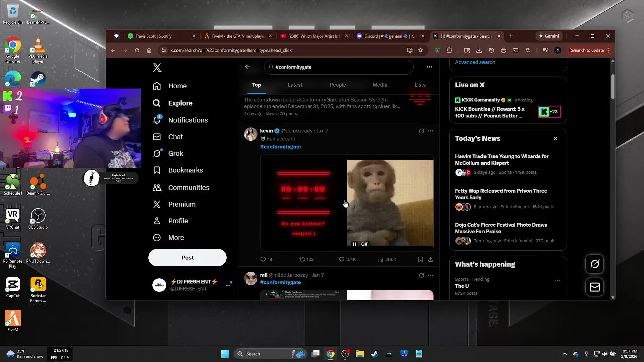Switch to the People tab
The height and width of the screenshot is (362, 644).
tap(338, 85)
